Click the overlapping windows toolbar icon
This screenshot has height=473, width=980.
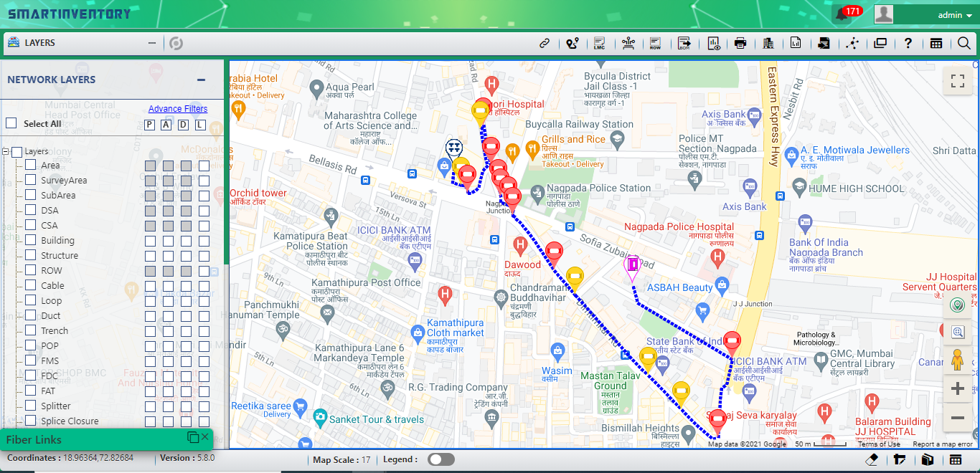(880, 44)
